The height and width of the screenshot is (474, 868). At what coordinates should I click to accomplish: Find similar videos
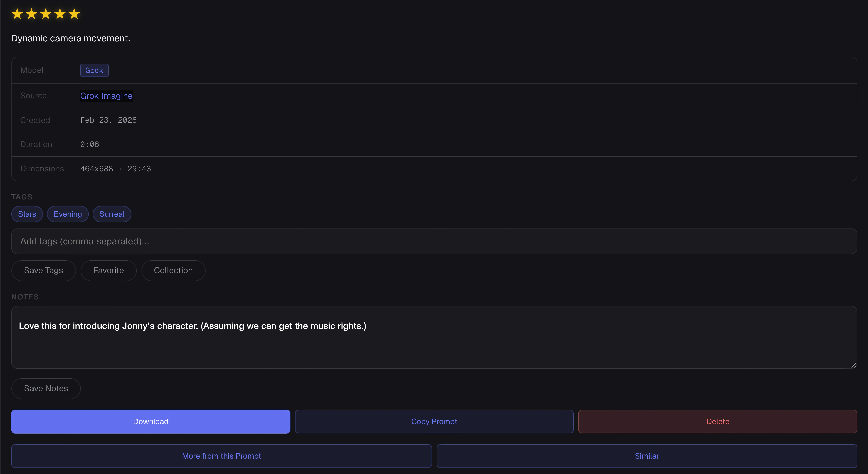pos(647,456)
